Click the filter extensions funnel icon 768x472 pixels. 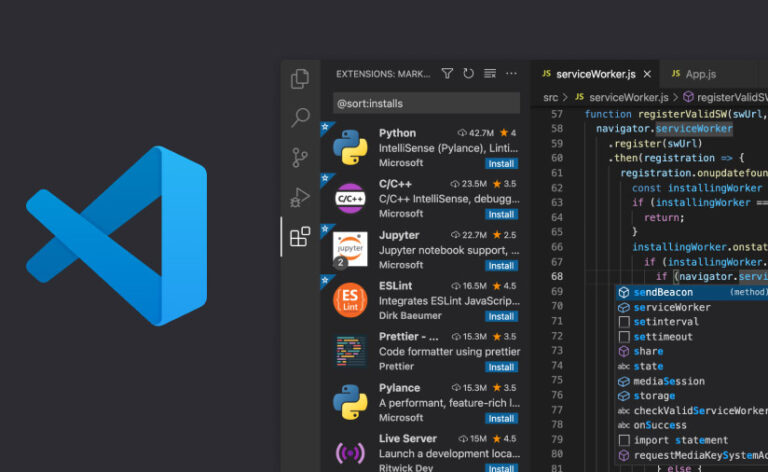pyautogui.click(x=447, y=74)
